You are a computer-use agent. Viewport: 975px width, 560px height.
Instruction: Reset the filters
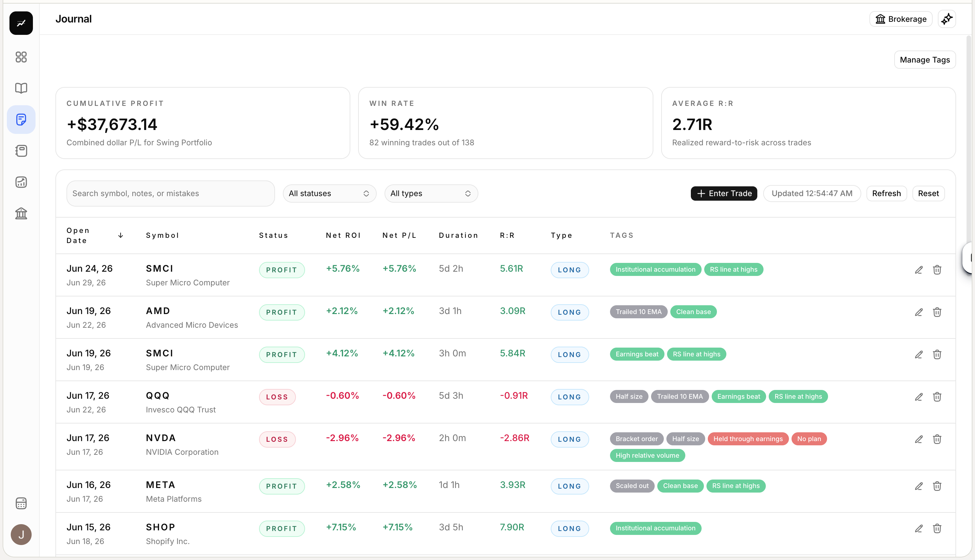(x=928, y=194)
